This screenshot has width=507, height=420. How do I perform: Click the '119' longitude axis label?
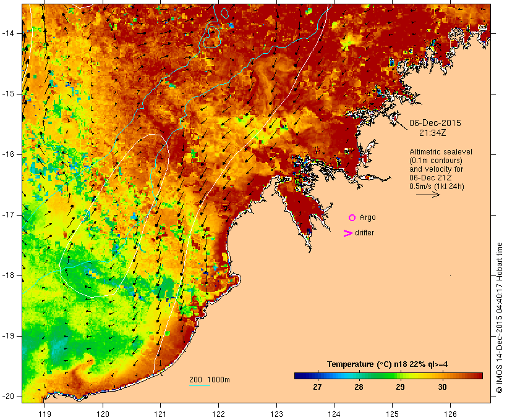pos(45,414)
